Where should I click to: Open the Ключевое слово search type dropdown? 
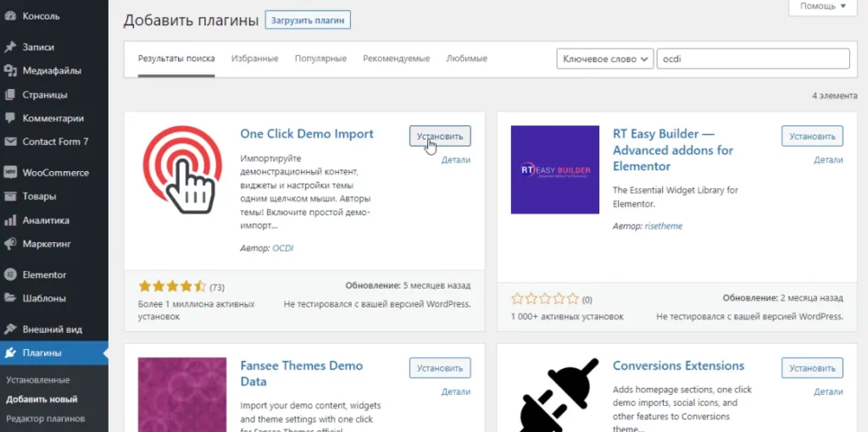tap(604, 58)
